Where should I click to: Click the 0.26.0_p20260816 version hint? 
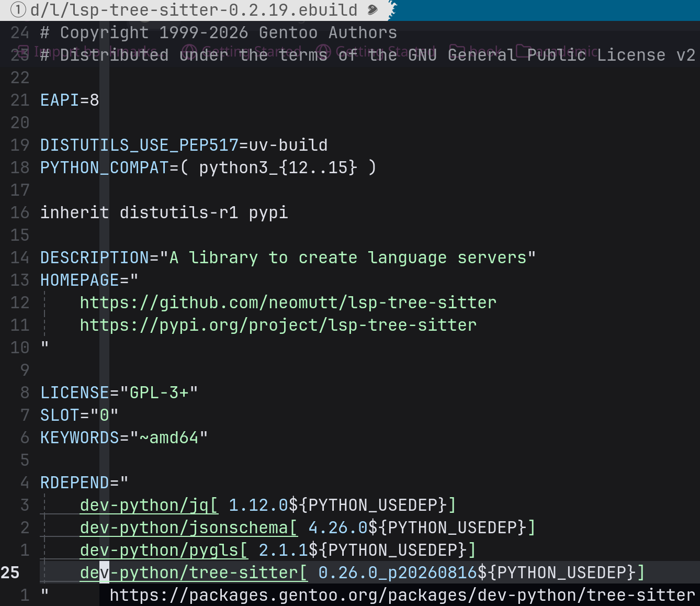coord(398,573)
